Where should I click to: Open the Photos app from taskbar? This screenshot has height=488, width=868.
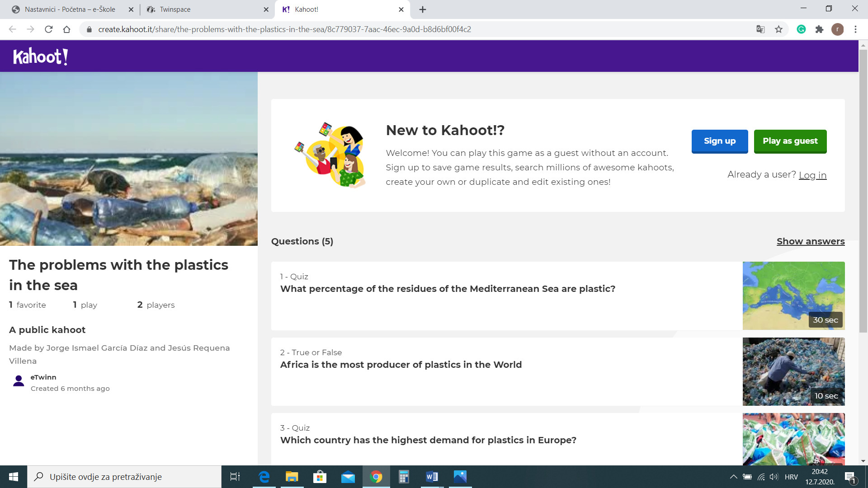(460, 477)
